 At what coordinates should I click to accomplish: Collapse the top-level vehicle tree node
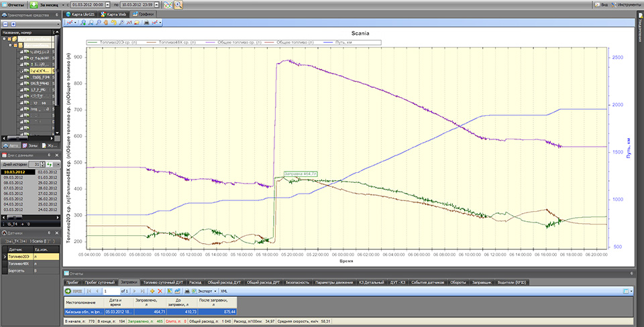(x=4, y=39)
